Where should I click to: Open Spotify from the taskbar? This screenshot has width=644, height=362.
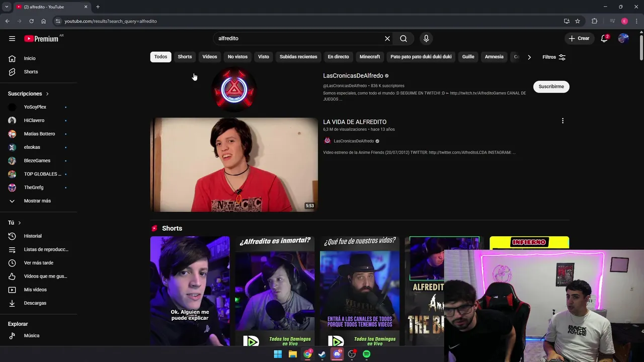pyautogui.click(x=367, y=354)
